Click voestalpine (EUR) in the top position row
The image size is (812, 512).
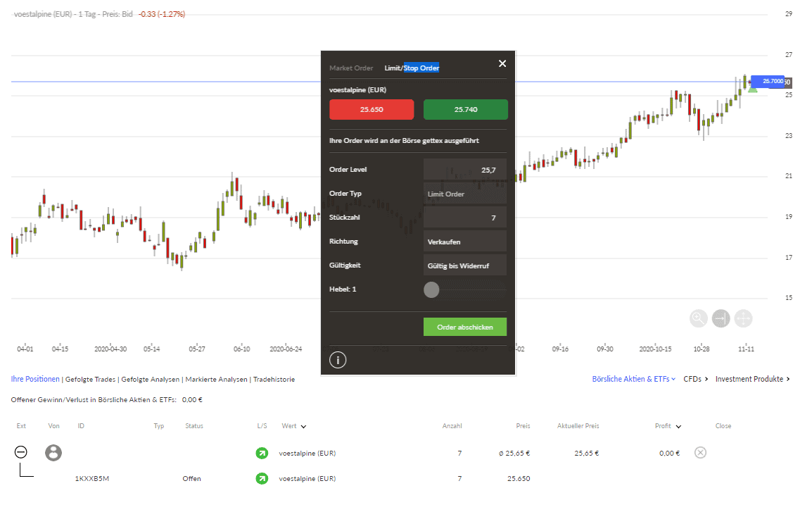tap(307, 453)
